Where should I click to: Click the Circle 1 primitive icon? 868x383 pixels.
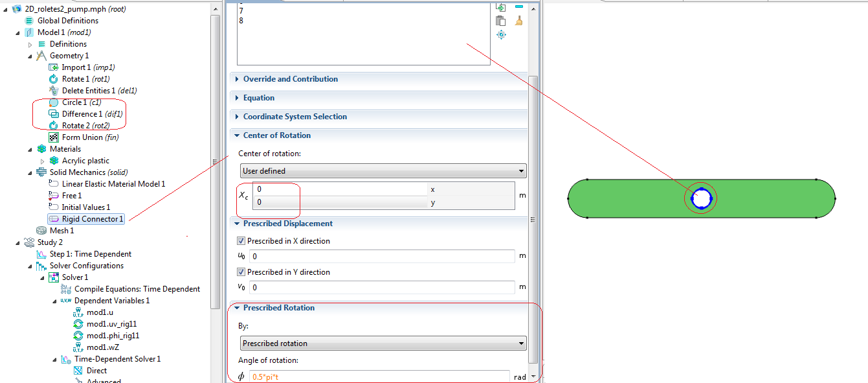point(54,102)
